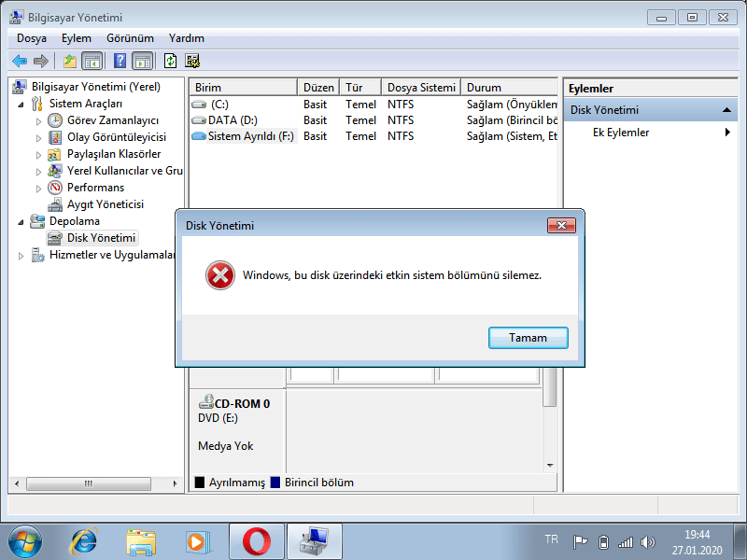
Task: Select the Aygıt Yöneticisi icon
Action: tap(55, 204)
